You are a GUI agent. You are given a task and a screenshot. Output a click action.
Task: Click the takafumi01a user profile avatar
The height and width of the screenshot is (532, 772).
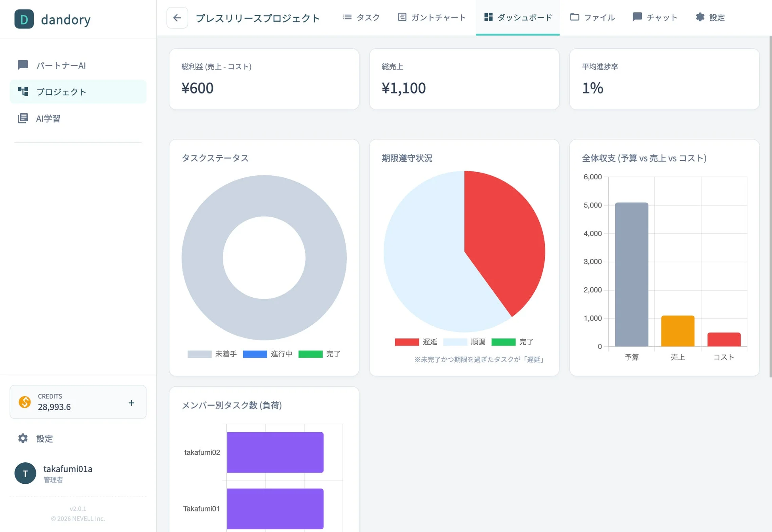click(x=25, y=473)
